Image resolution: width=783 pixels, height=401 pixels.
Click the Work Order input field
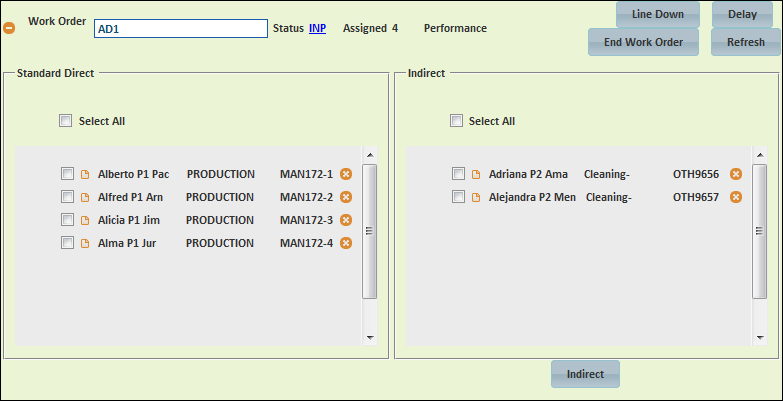(x=180, y=29)
